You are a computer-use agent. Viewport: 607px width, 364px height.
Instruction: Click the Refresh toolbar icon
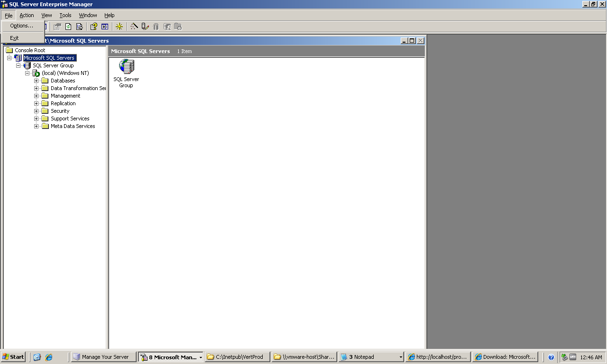(68, 27)
